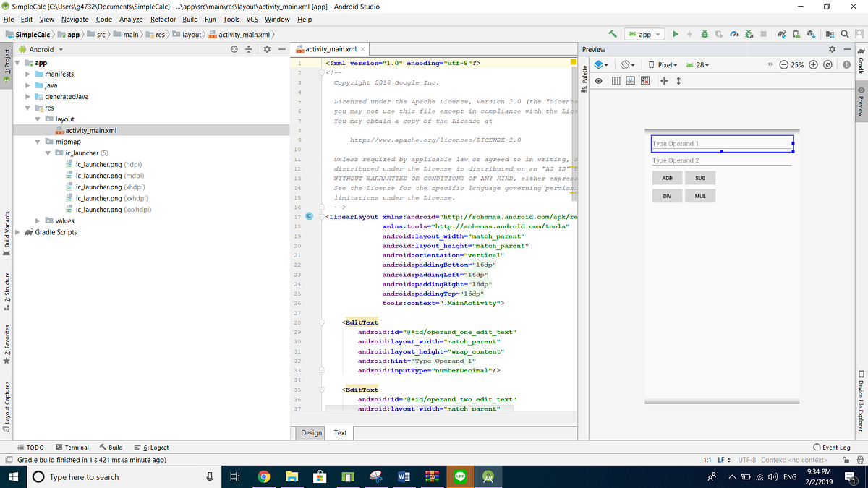This screenshot has width=868, height=488.
Task: Open Project pane settings gear
Action: click(266, 49)
